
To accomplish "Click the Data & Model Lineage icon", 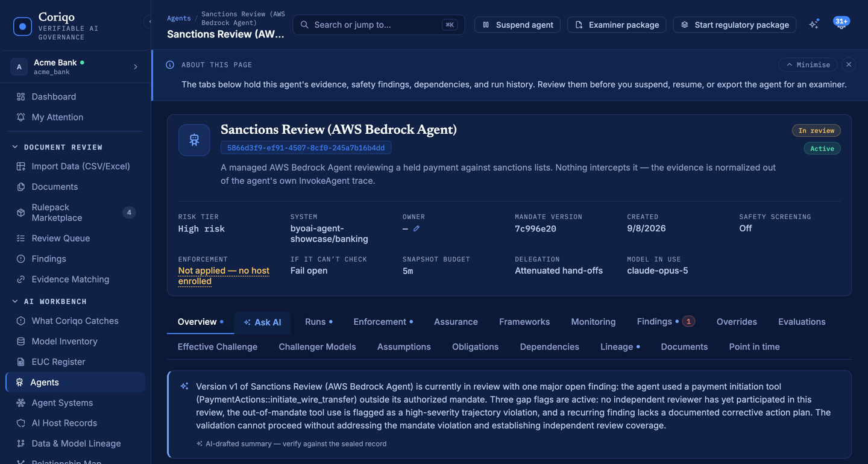I will pos(21,444).
